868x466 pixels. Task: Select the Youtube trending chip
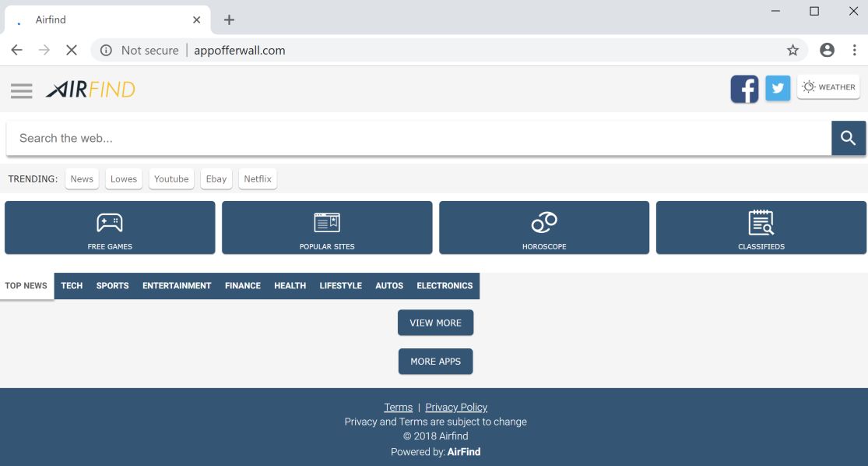171,179
